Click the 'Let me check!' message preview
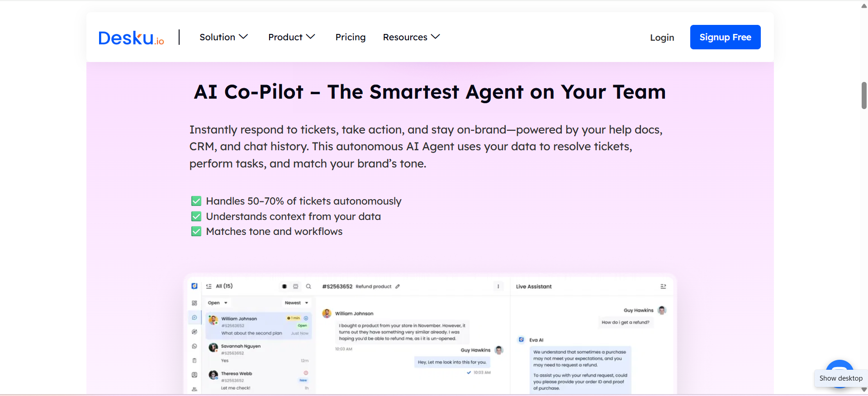Viewport: 868px width, 396px height. click(236, 388)
